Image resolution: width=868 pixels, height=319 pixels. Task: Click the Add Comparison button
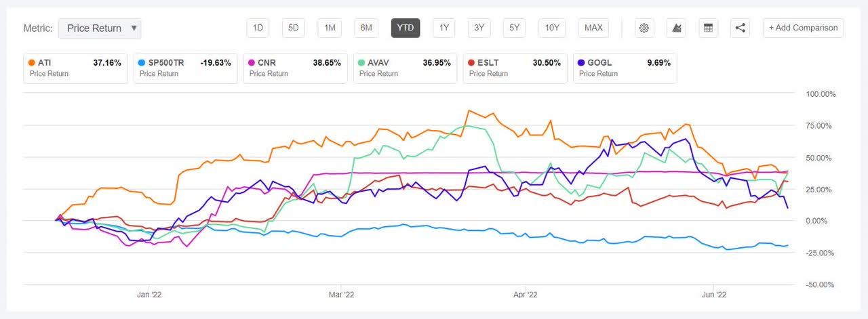(x=804, y=28)
